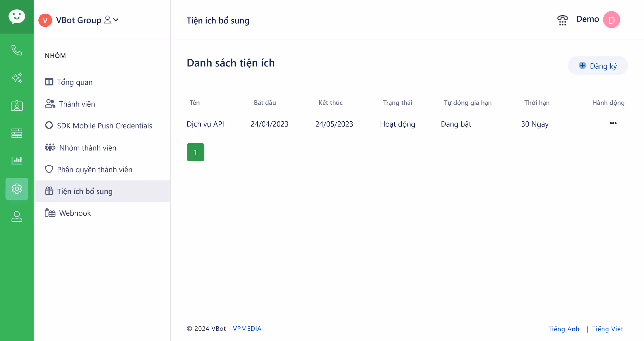The image size is (644, 341).
Task: Open the user profile sidebar icon
Action: 17,217
